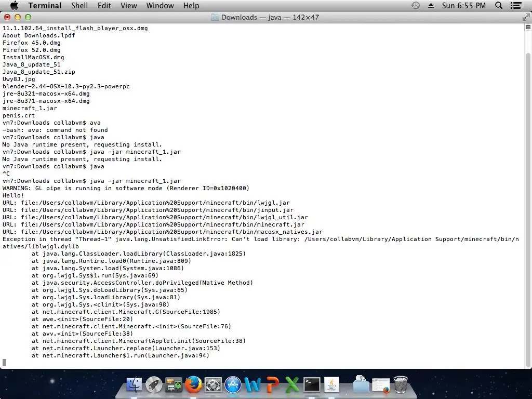Image resolution: width=532 pixels, height=399 pixels.
Task: Open the Apple menu
Action: pyautogui.click(x=14, y=5)
